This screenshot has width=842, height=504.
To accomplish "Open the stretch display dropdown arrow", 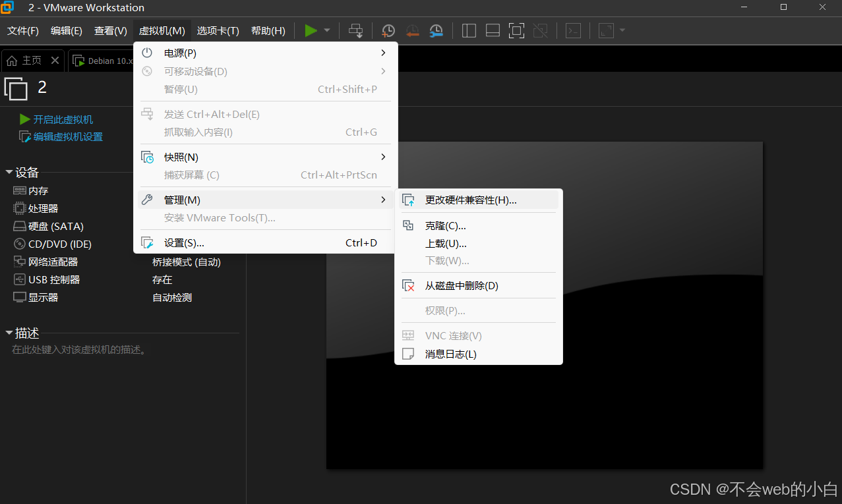I will pyautogui.click(x=622, y=30).
